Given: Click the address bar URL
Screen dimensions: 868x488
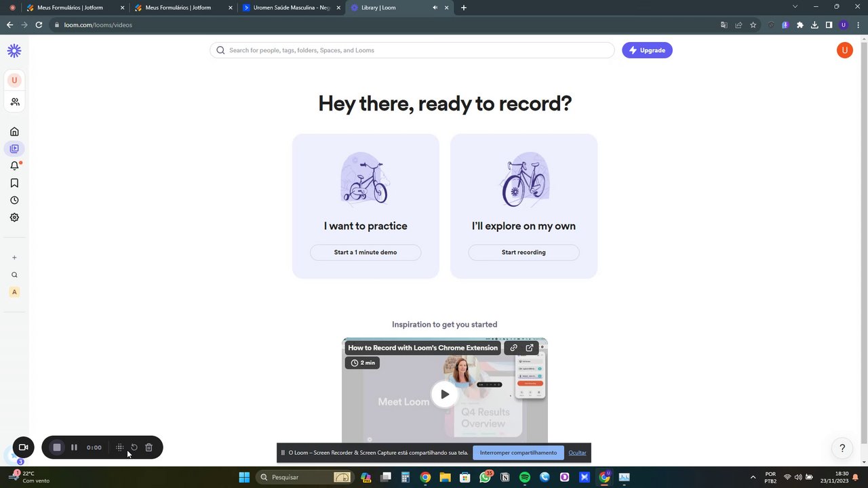Looking at the screenshot, I should [98, 25].
